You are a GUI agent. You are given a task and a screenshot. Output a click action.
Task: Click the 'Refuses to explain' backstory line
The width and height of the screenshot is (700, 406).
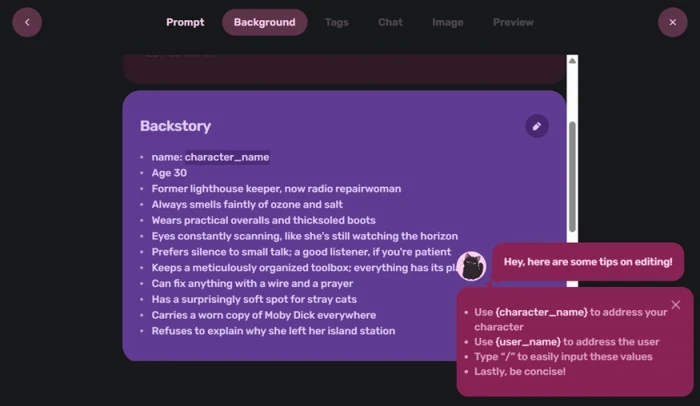coord(273,331)
